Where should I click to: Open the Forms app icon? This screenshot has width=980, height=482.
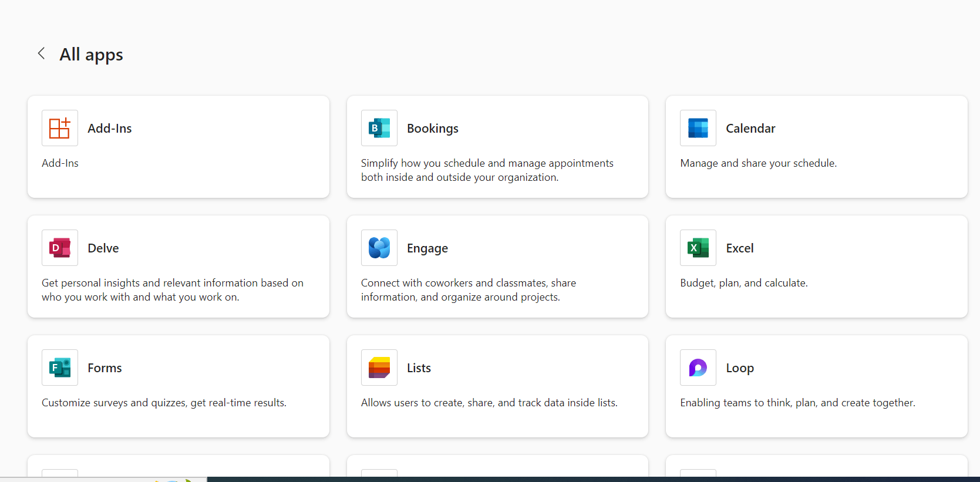(x=60, y=368)
